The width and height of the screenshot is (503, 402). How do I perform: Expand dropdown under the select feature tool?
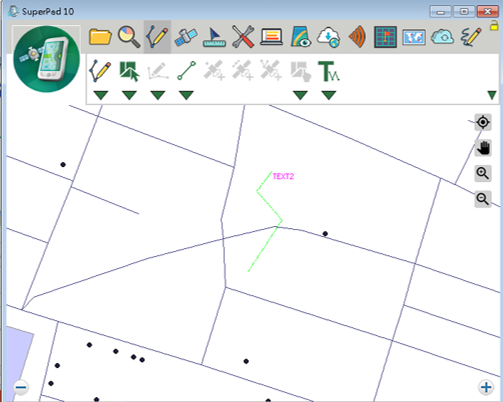[129, 95]
